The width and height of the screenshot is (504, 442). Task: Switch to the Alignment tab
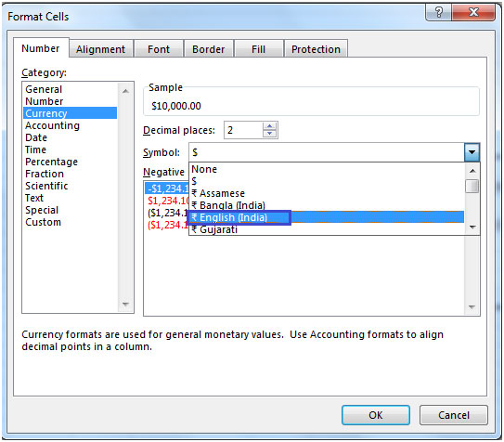(100, 49)
